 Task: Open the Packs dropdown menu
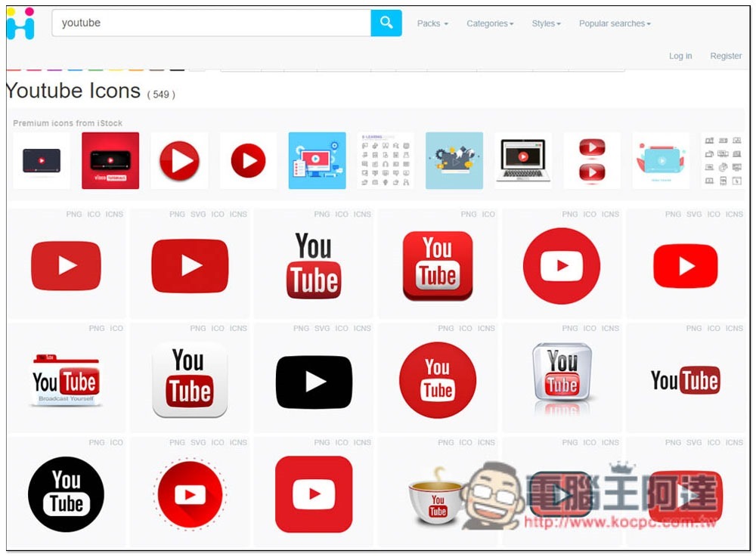click(432, 23)
